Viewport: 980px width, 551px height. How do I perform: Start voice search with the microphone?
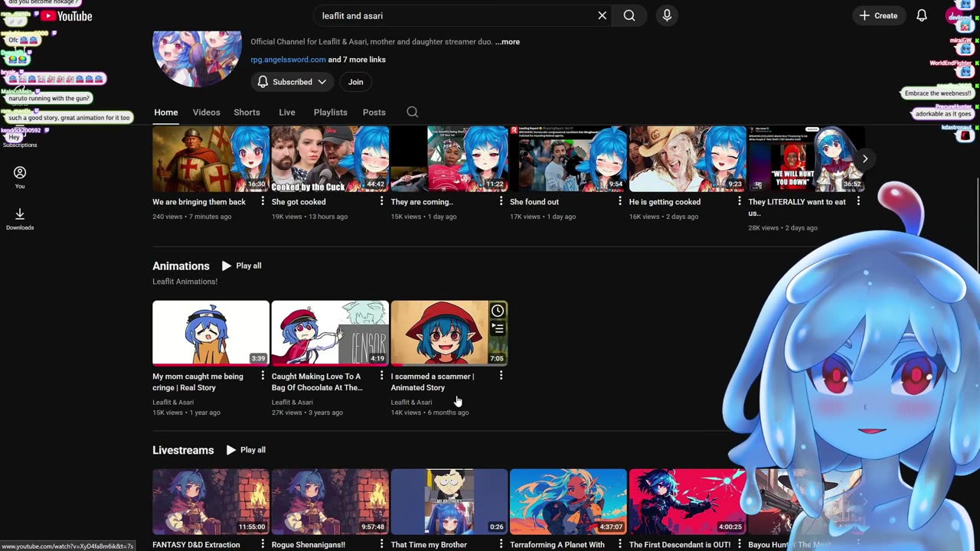[x=667, y=15]
